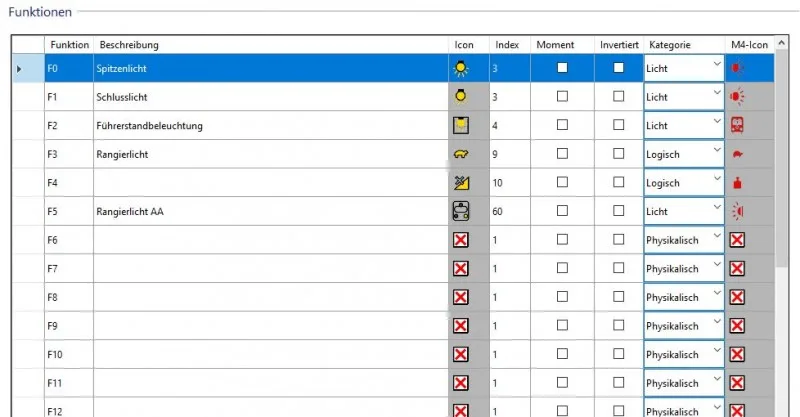
Task: Click the F4 row function icon
Action: pos(461,182)
